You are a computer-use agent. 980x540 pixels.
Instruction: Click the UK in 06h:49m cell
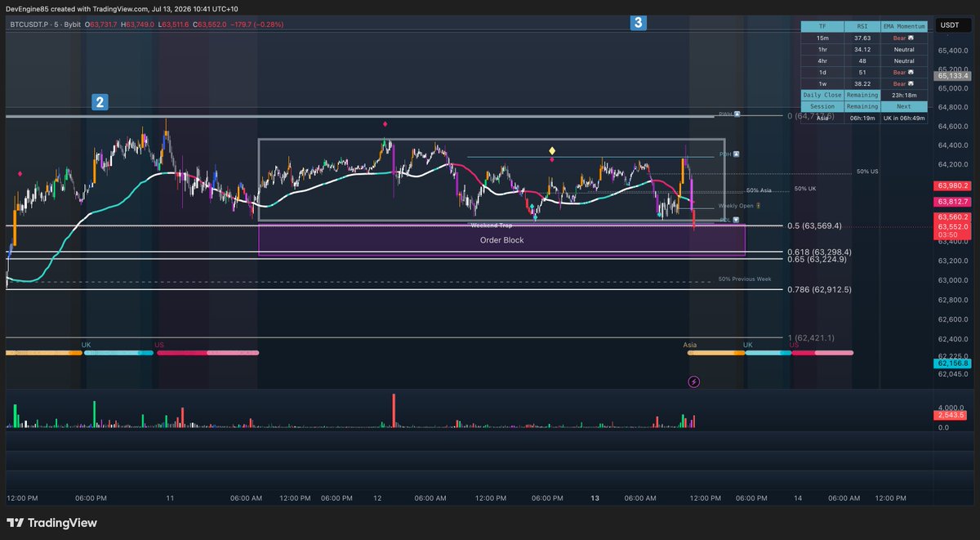[x=903, y=118]
